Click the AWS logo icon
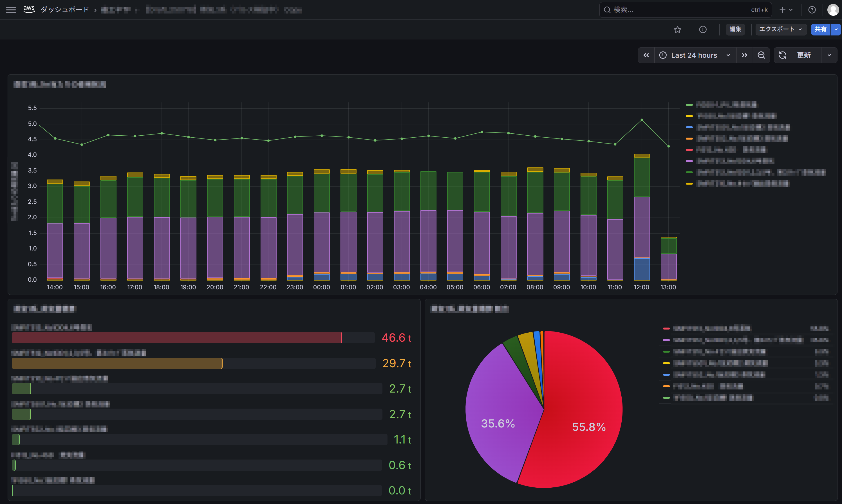The height and width of the screenshot is (504, 842). (x=29, y=10)
